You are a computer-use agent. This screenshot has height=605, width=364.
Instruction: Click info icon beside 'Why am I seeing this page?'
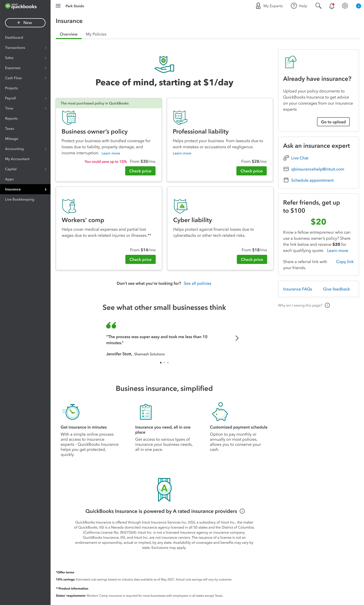(327, 305)
